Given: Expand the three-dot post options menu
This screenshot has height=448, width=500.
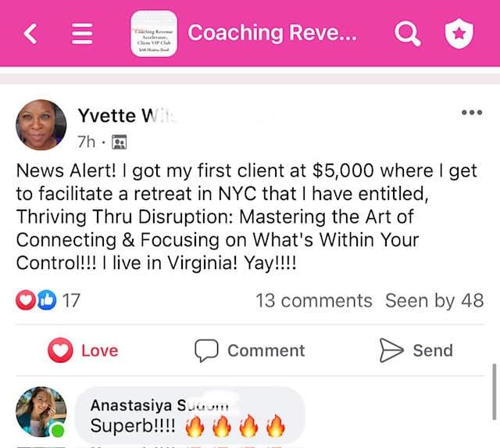Looking at the screenshot, I should [x=472, y=113].
